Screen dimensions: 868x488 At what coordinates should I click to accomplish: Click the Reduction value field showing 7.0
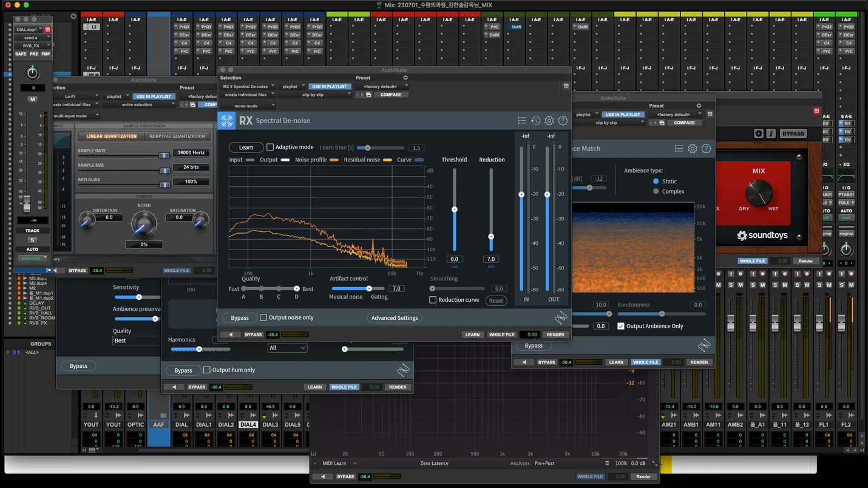(491, 259)
